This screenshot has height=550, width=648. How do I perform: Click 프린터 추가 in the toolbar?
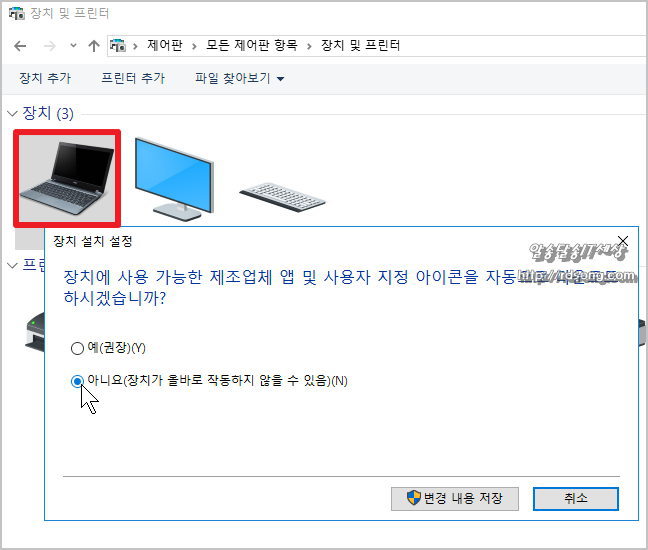pos(133,78)
